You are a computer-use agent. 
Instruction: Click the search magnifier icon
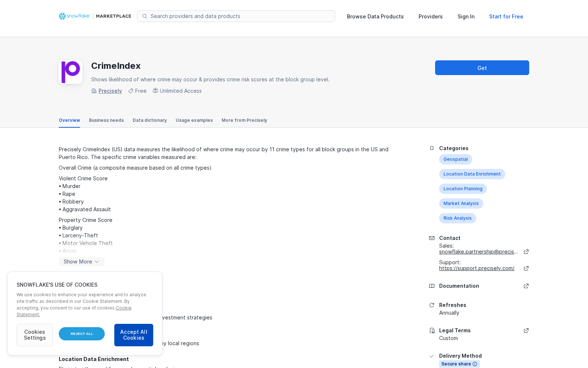(145, 16)
